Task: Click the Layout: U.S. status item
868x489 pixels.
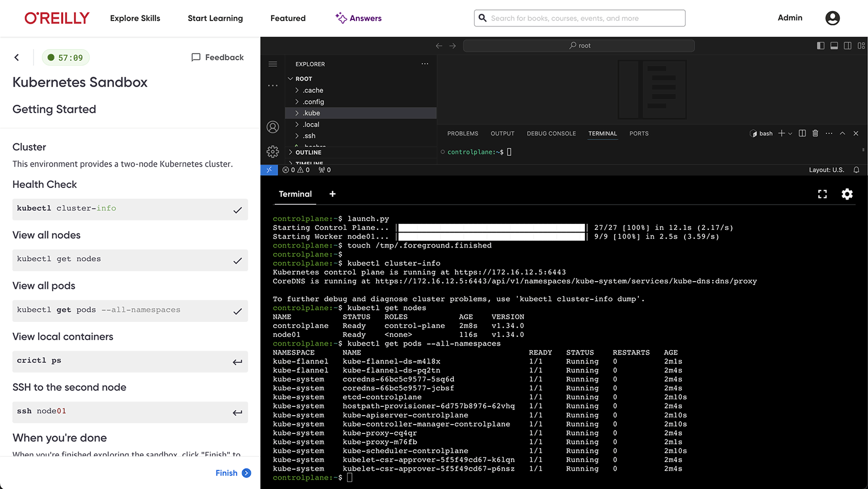Action: point(826,170)
